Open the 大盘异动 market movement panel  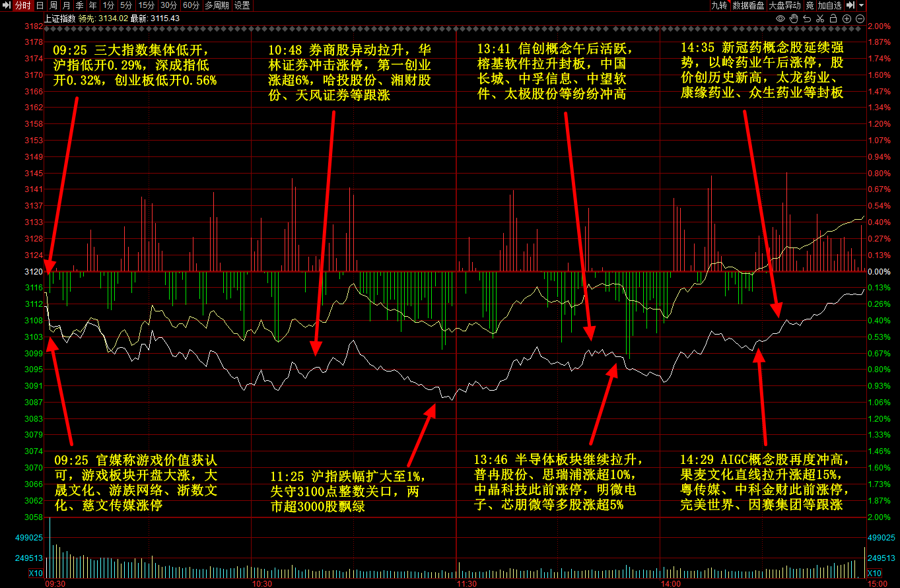click(784, 5)
